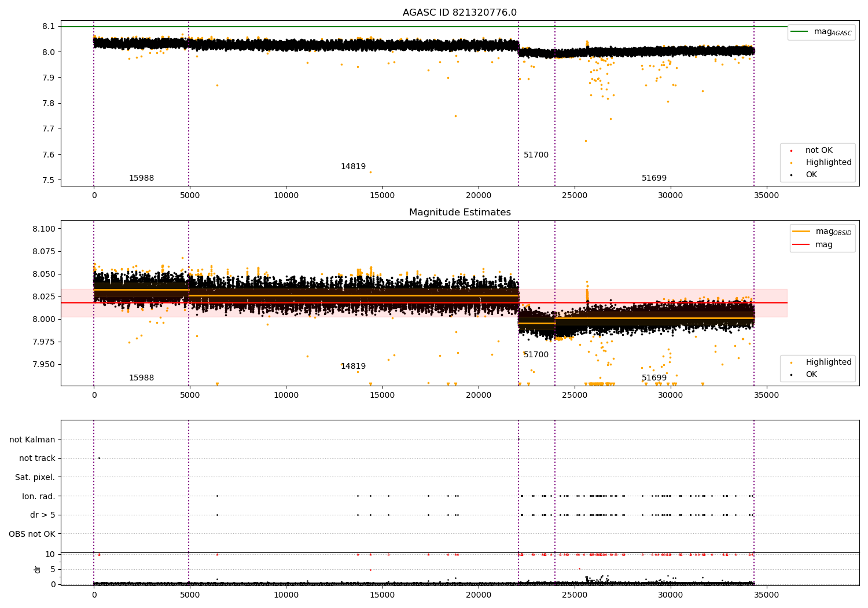This screenshot has height=608, width=868.
Task: Click the 7.8 y-axis tick of the top plot
Action: [48, 104]
